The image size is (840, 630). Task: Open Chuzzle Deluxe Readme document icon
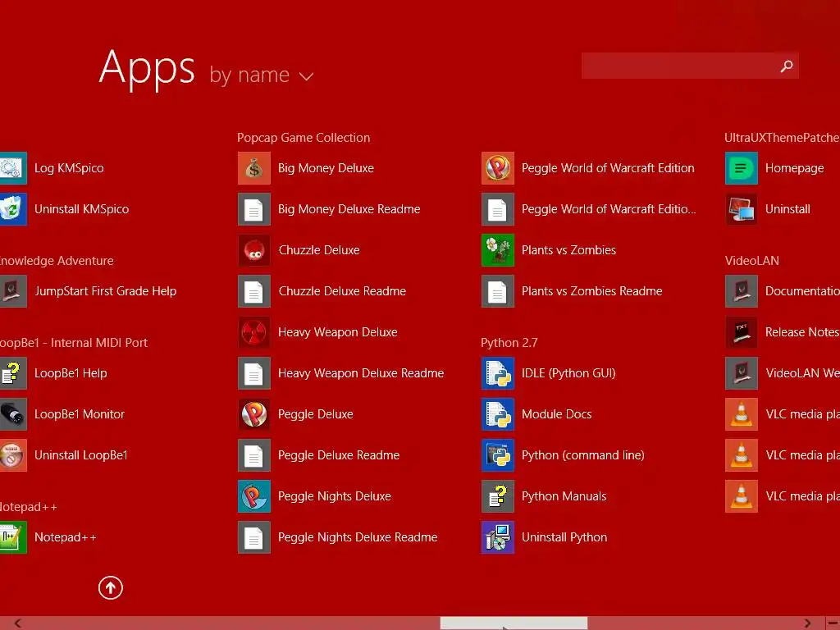pyautogui.click(x=254, y=291)
